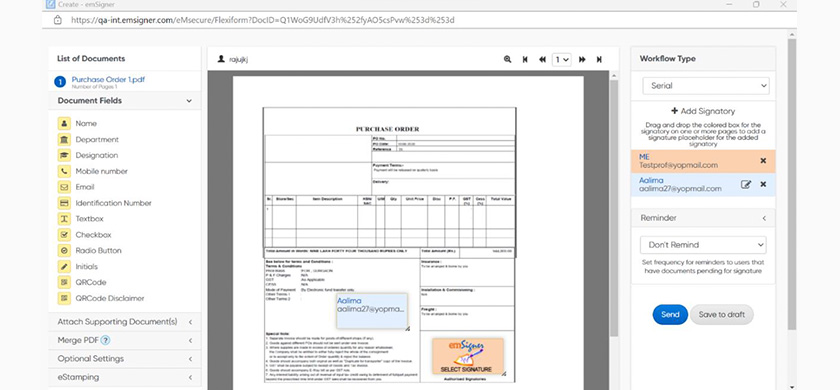Click the Mobile number field icon

(x=64, y=171)
